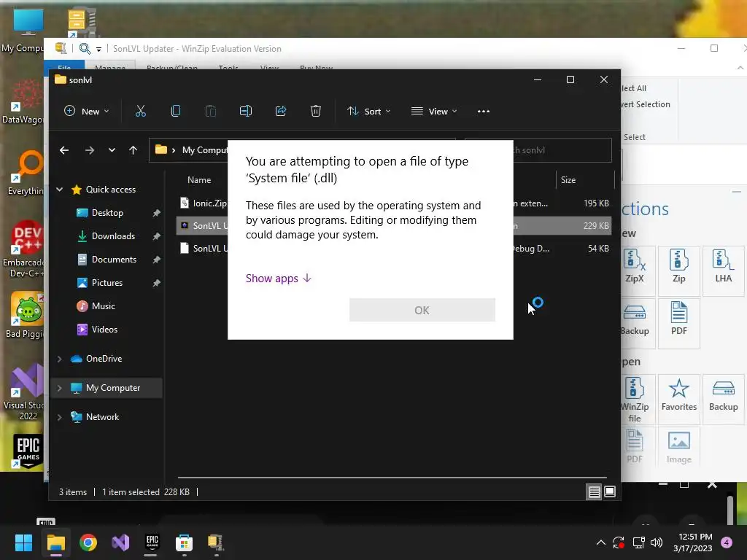This screenshot has height=560, width=747.
Task: Click the Rename icon in Explorer toolbar
Action: click(245, 112)
